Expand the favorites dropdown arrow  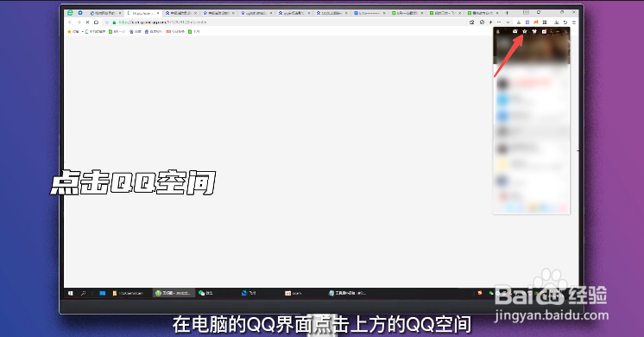(83, 32)
